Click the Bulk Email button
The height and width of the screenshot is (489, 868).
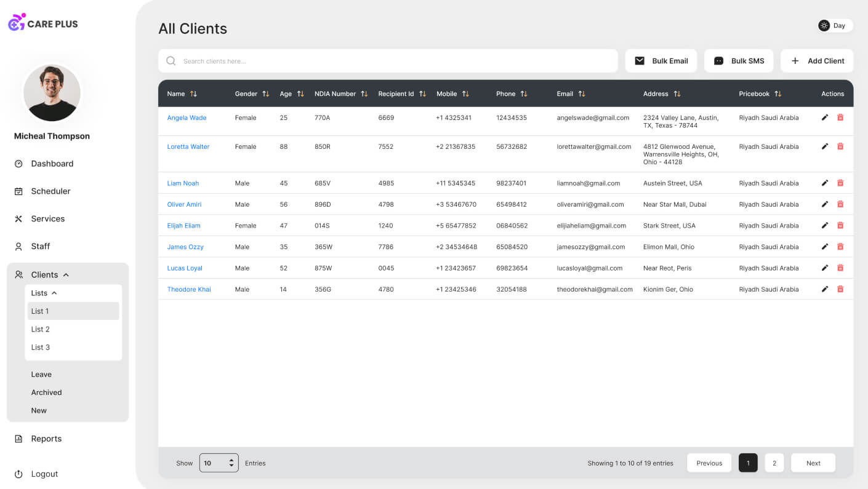coord(661,61)
